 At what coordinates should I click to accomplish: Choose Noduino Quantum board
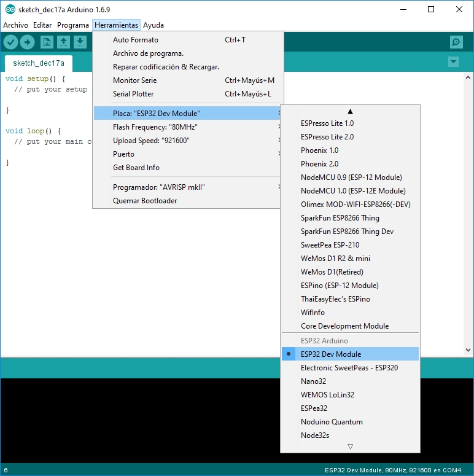(350, 422)
